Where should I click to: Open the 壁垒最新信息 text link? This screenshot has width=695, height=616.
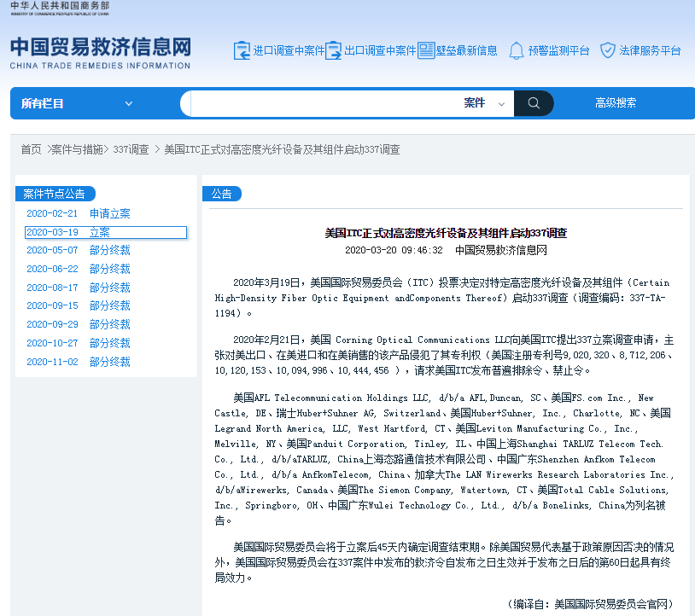pos(467,50)
